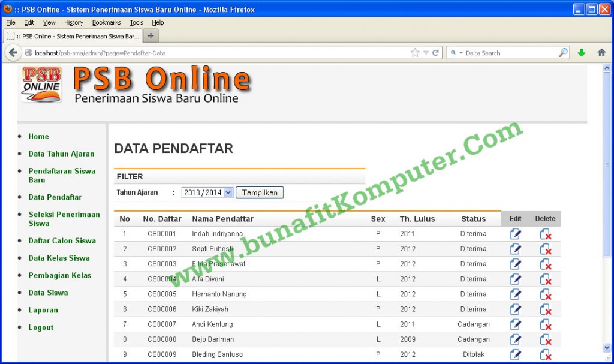
Task: Click edit icon for Indah Indriyanna
Action: [x=515, y=234]
